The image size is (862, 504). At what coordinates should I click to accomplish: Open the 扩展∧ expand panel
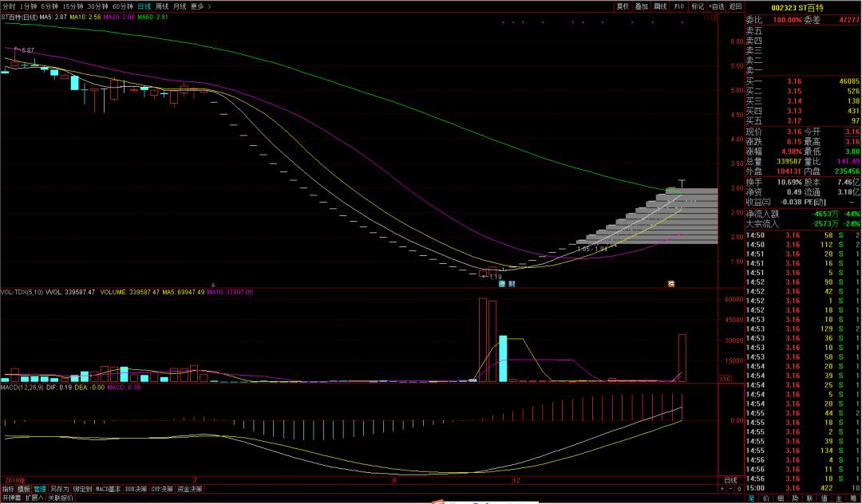(34, 498)
